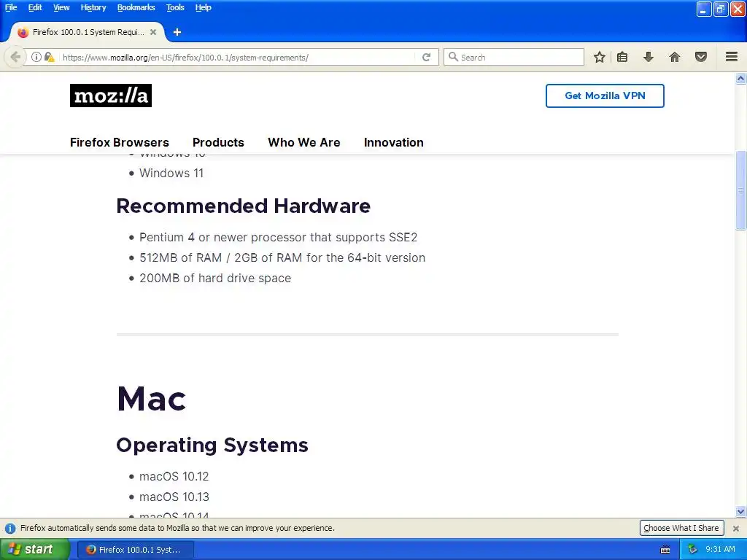Viewport: 747px width, 560px height.
Task: Open the Windows Start menu
Action: [35, 550]
